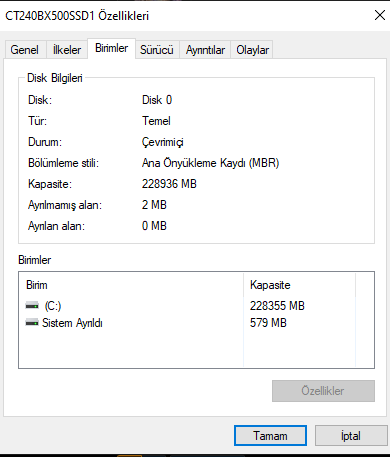View the Olaylar tab
Screen dimensions: 390x457
[252, 50]
